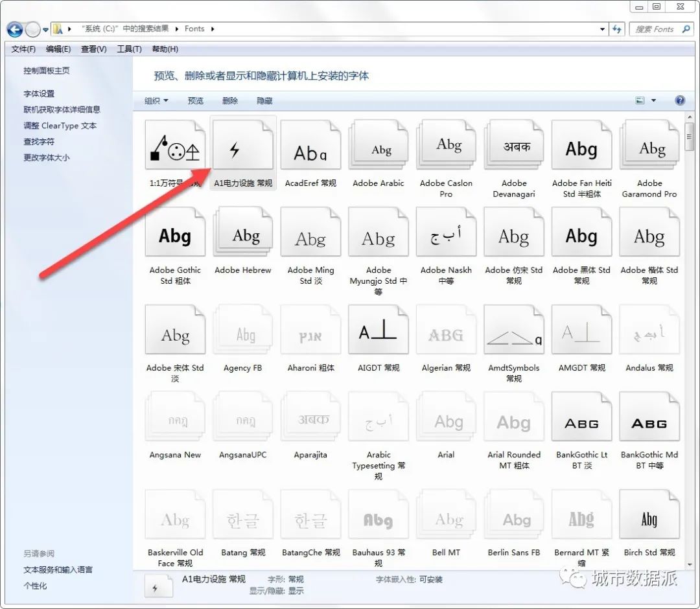The image size is (700, 609).
Task: Select Adobe Myungjo Std font icon
Action: tap(379, 231)
